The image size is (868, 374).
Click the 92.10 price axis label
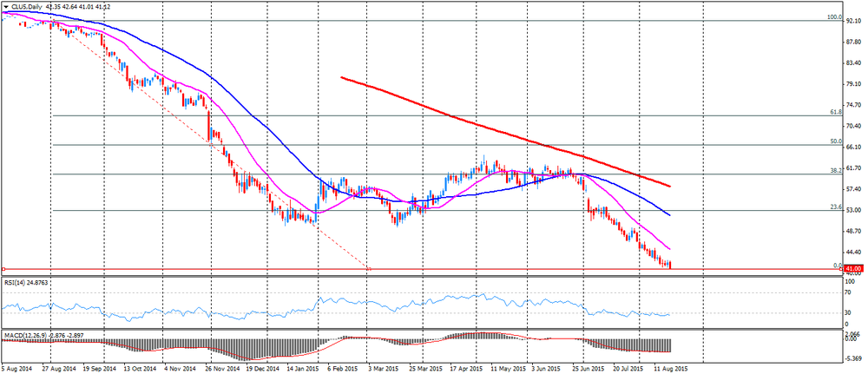pyautogui.click(x=852, y=21)
